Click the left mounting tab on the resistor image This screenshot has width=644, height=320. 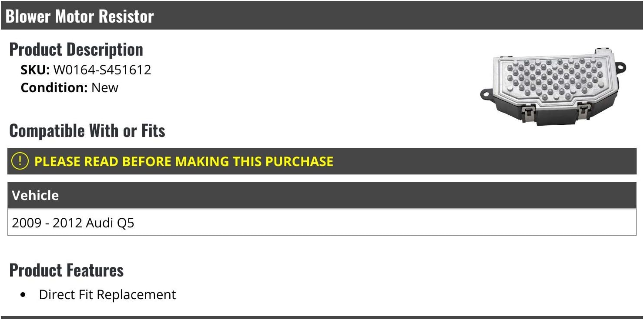tap(486, 94)
